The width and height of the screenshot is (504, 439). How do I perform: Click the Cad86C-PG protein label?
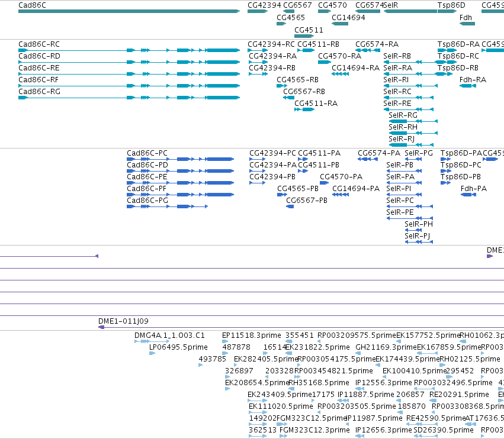click(x=147, y=201)
